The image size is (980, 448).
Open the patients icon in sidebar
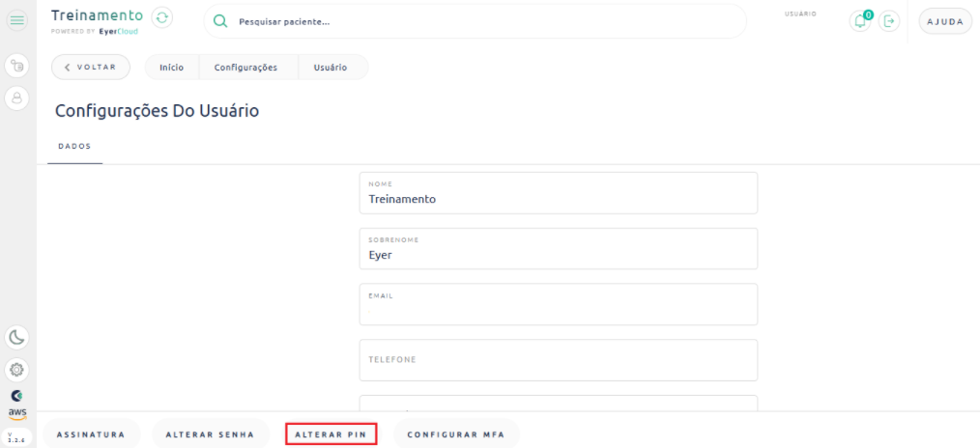point(17,98)
